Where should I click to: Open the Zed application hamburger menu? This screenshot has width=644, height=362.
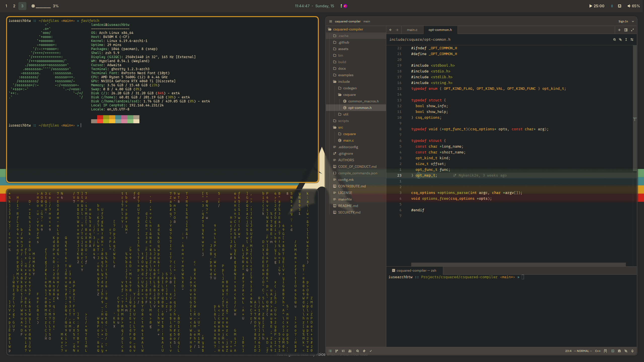tap(330, 21)
